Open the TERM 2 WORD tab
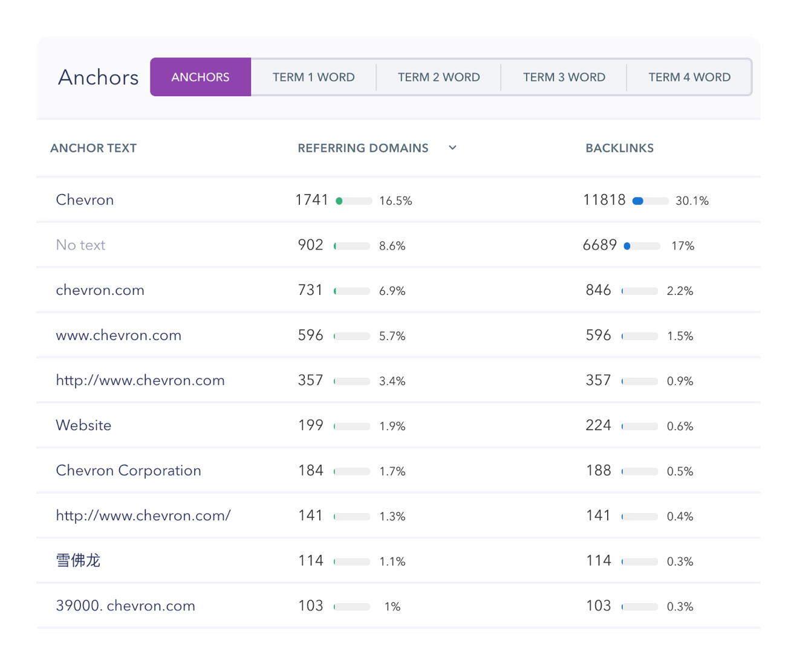 click(x=438, y=77)
